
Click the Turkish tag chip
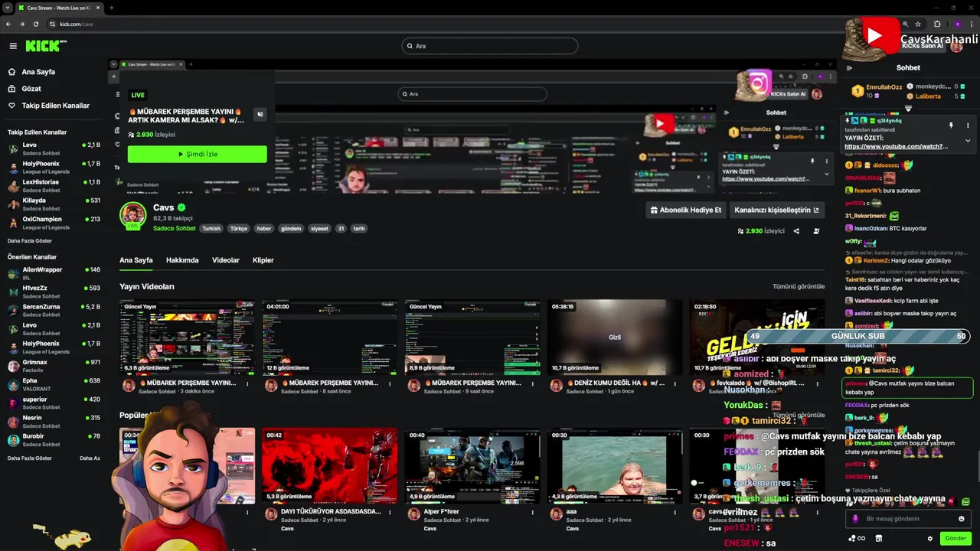pyautogui.click(x=211, y=228)
